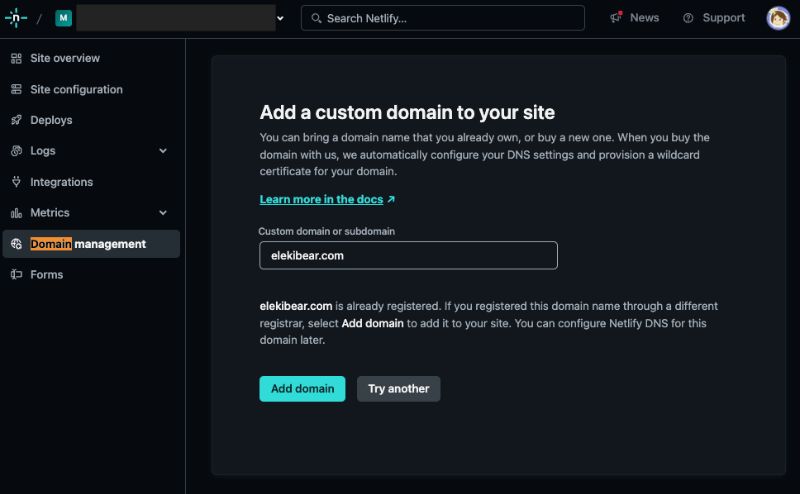
Task: Focus the Custom domain or subdomain field
Action: tap(408, 255)
